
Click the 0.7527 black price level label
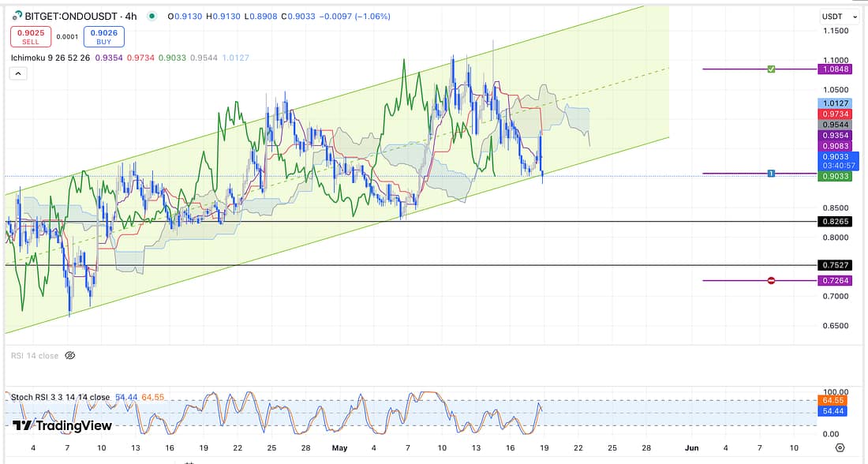[836, 266]
